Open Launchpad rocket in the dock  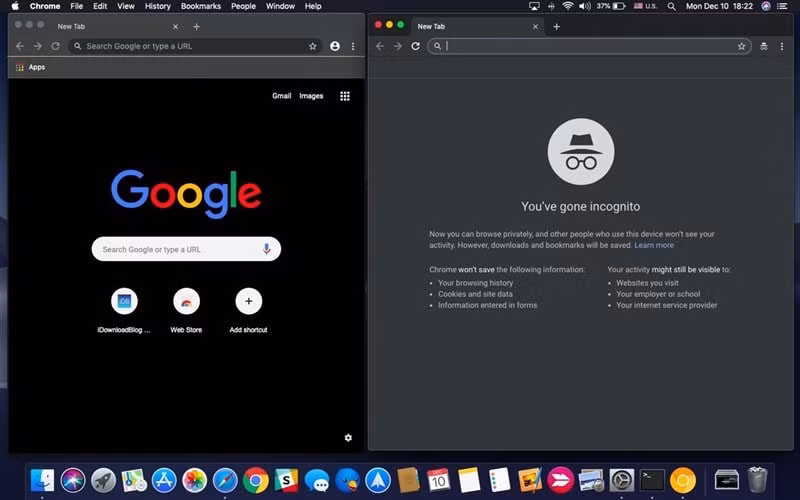pos(104,480)
